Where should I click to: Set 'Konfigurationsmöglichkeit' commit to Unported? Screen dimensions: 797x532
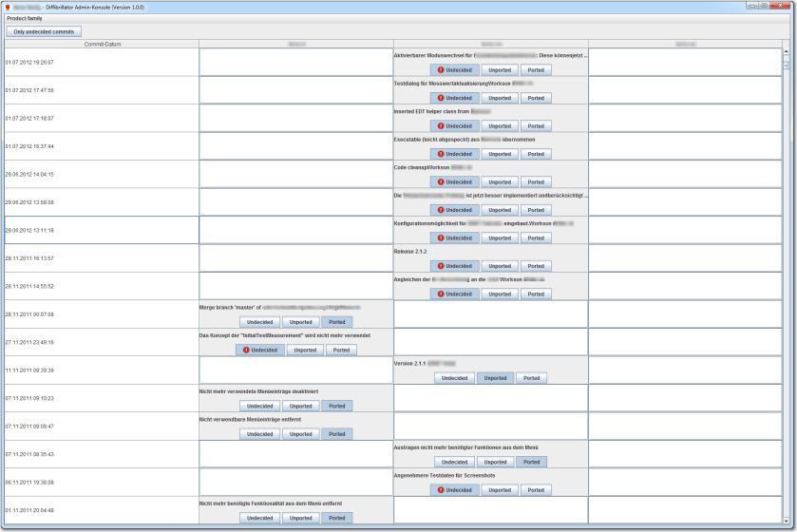click(499, 237)
